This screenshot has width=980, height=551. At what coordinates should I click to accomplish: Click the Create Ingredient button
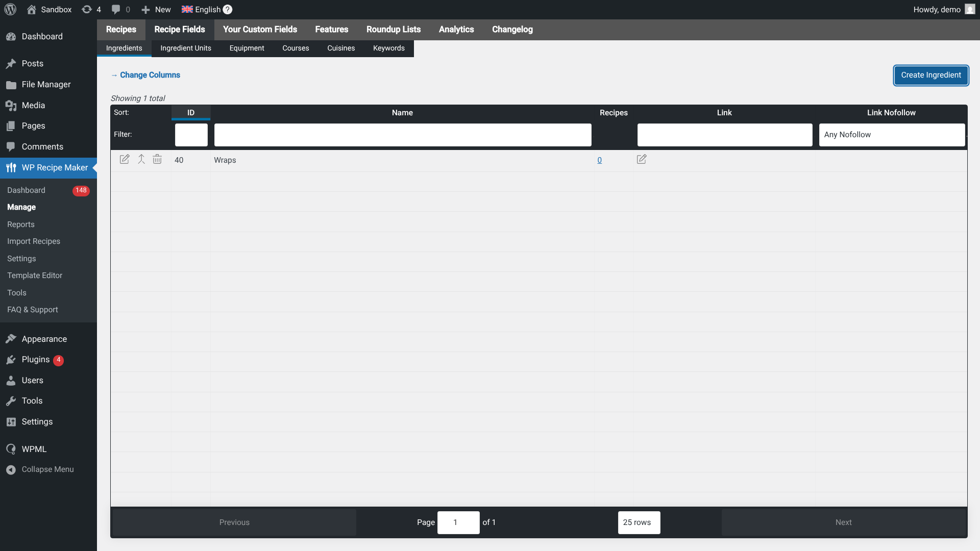[x=931, y=75]
